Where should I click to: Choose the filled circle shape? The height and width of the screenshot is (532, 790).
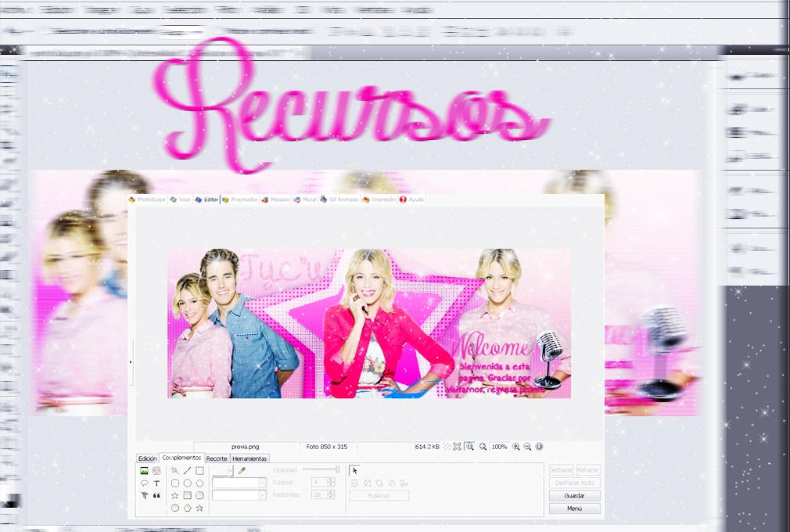click(x=175, y=508)
